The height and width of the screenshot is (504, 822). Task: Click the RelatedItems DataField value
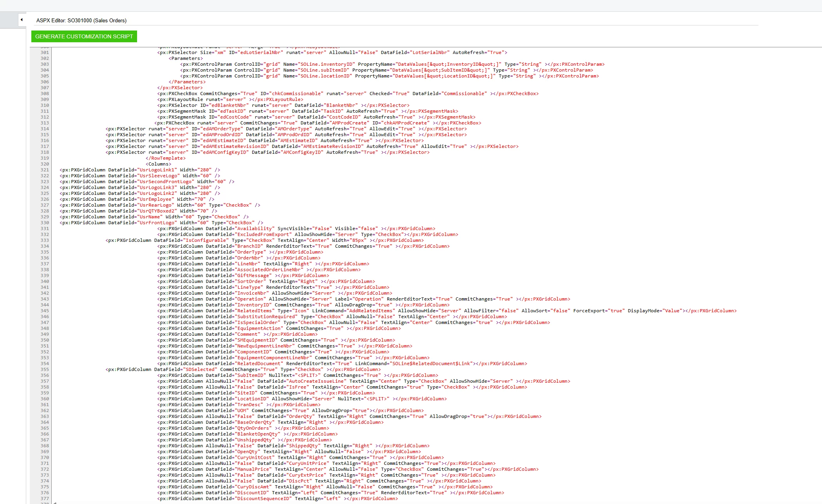(x=255, y=311)
